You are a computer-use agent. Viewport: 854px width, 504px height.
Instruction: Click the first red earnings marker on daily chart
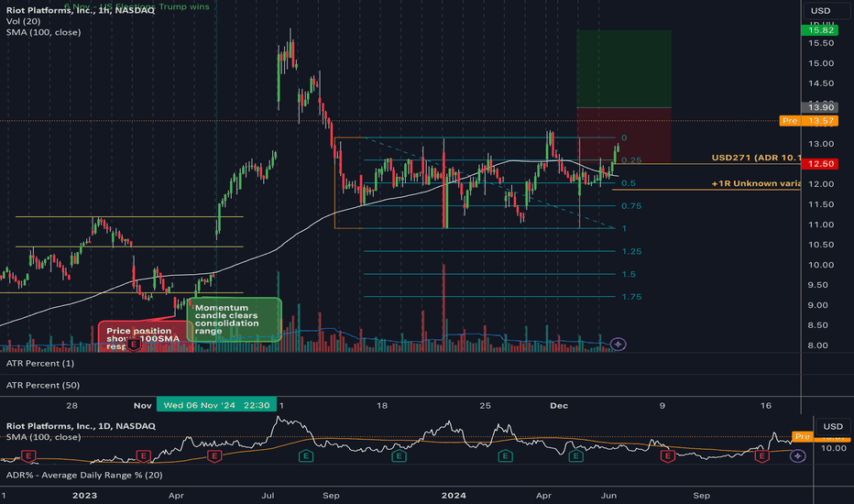coord(28,455)
